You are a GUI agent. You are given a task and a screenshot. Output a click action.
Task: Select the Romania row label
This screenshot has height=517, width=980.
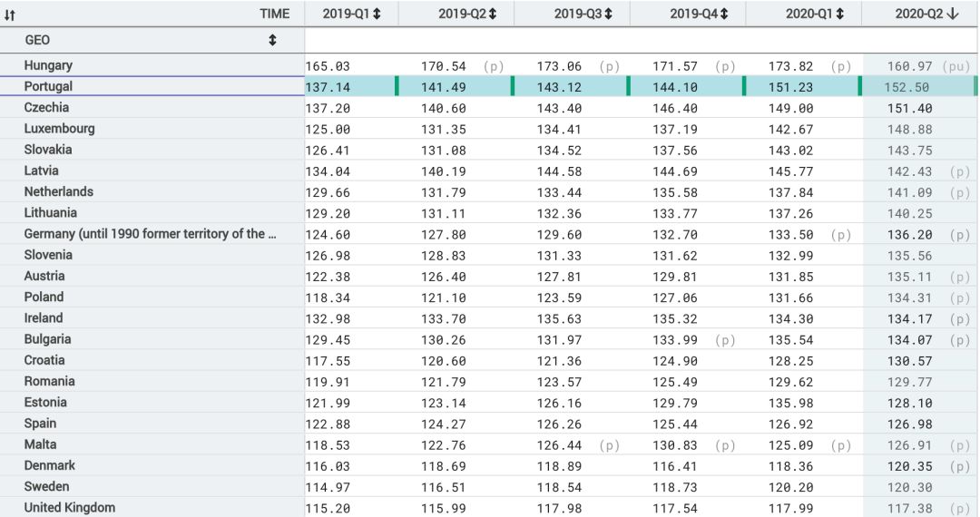[x=49, y=382]
